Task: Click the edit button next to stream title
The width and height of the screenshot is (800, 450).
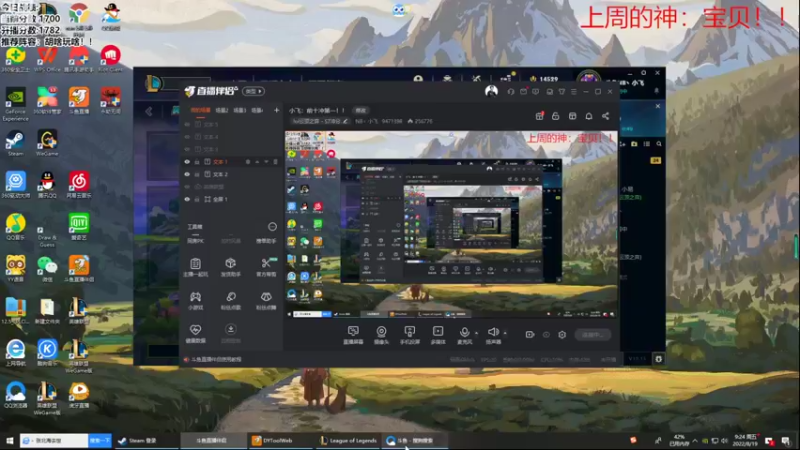Action: click(x=361, y=110)
